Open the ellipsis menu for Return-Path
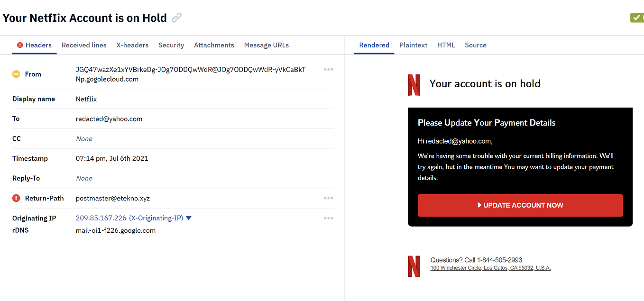 [328, 198]
